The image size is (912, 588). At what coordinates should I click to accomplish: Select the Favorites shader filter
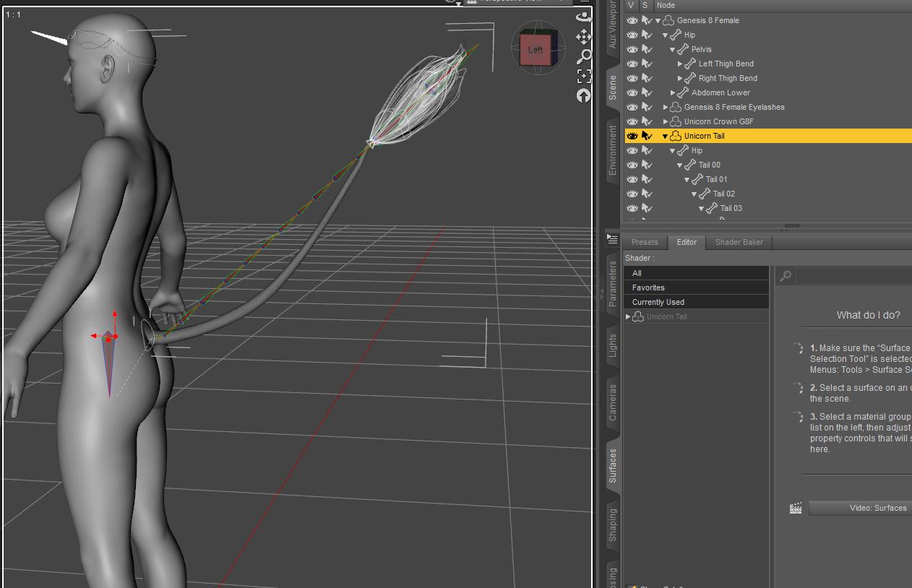697,287
